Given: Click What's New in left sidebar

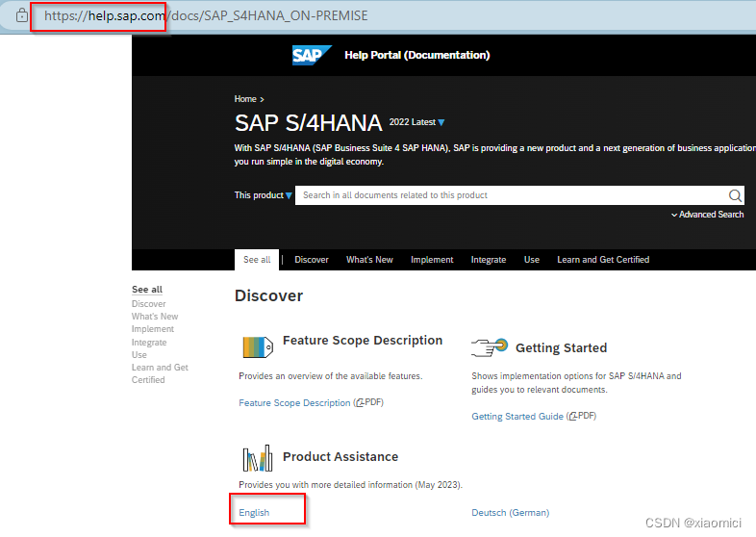Looking at the screenshot, I should tap(155, 317).
